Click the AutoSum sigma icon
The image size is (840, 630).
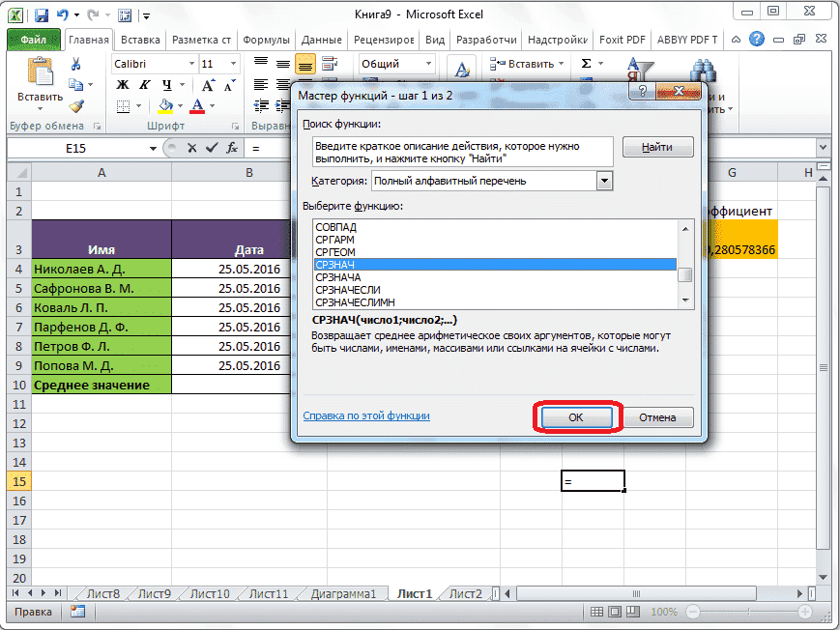pos(587,63)
